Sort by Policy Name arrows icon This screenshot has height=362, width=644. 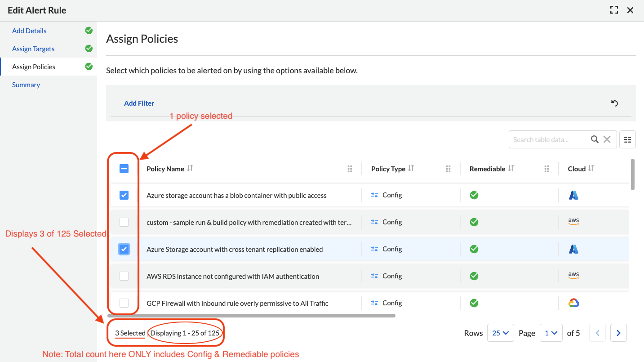(x=190, y=168)
